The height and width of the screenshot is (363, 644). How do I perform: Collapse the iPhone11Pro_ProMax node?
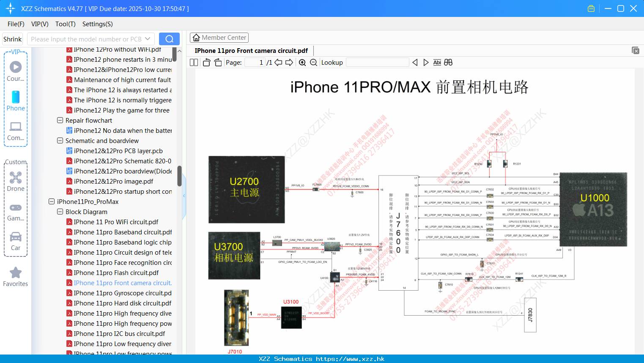click(52, 201)
